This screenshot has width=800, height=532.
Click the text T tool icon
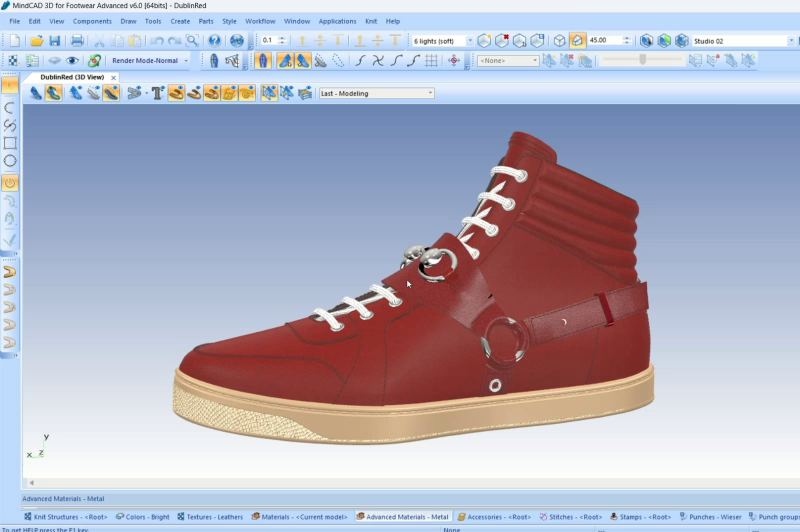157,93
